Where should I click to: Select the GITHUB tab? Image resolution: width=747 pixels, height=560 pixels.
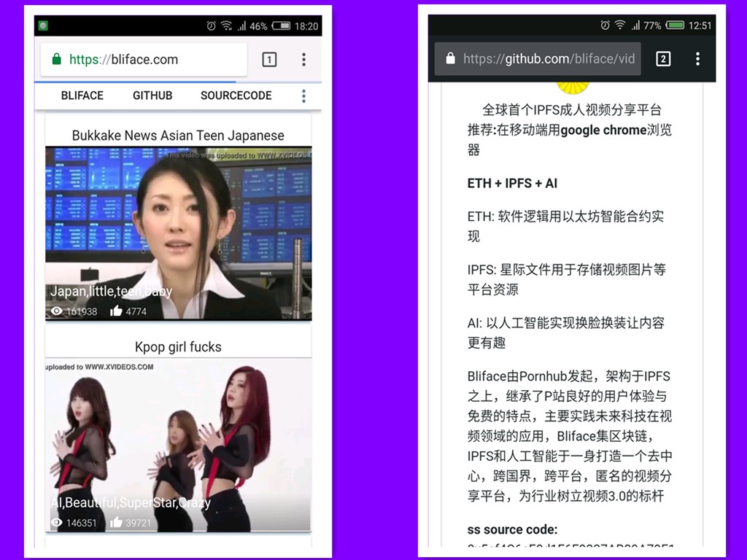click(152, 96)
